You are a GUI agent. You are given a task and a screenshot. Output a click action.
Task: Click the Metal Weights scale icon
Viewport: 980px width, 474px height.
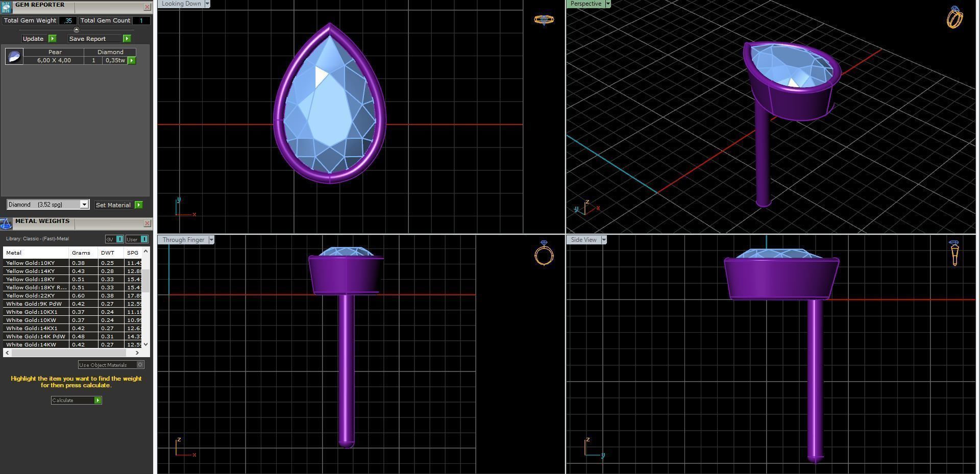pos(6,223)
